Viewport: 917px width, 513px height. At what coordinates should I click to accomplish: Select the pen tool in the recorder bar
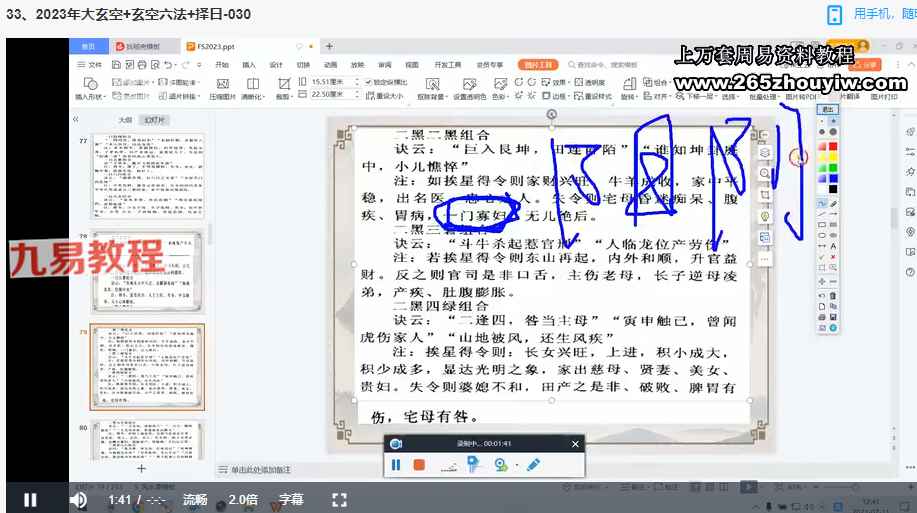(534, 465)
